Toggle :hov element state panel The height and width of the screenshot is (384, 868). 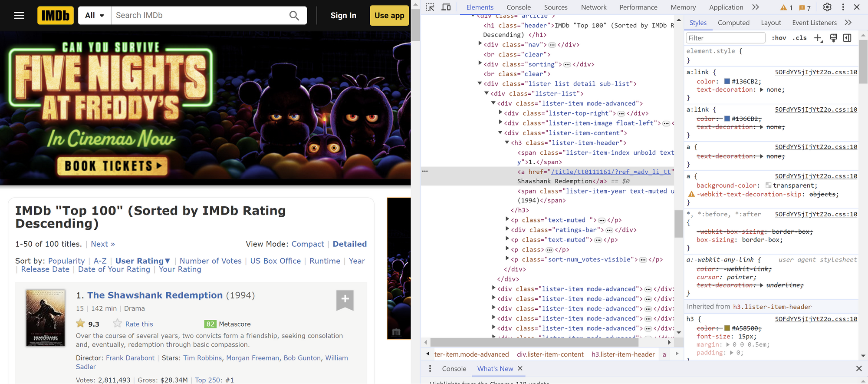coord(779,38)
